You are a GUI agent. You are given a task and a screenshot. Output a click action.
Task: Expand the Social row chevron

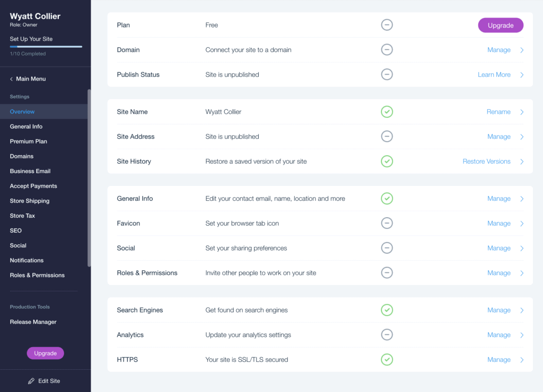522,248
